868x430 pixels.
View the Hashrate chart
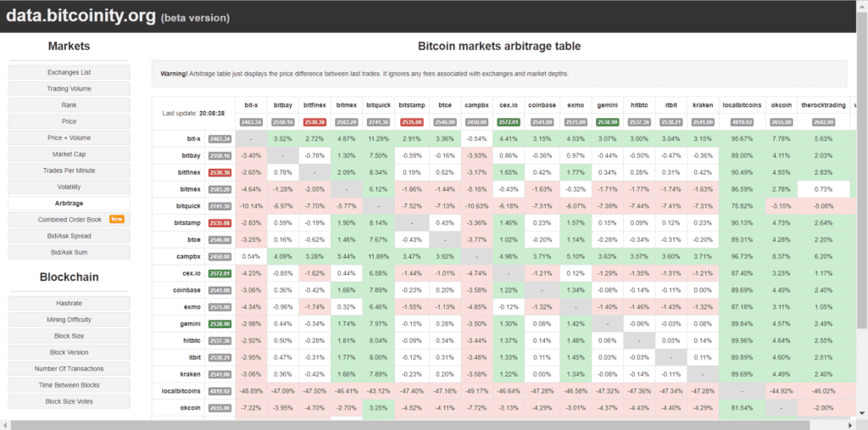pyautogui.click(x=70, y=303)
